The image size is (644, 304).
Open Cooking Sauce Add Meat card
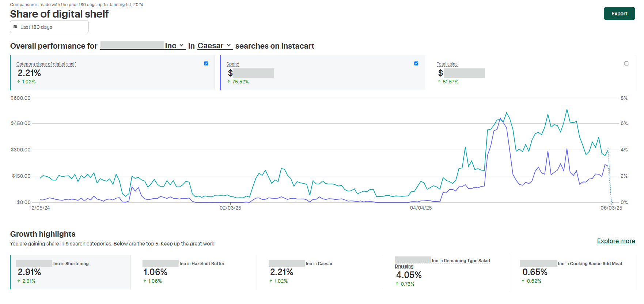(571, 272)
